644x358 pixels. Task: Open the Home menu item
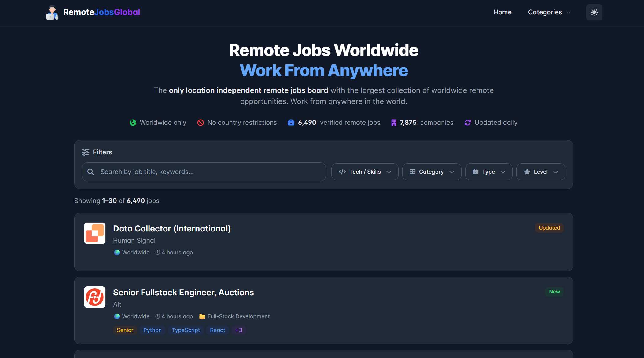click(502, 12)
